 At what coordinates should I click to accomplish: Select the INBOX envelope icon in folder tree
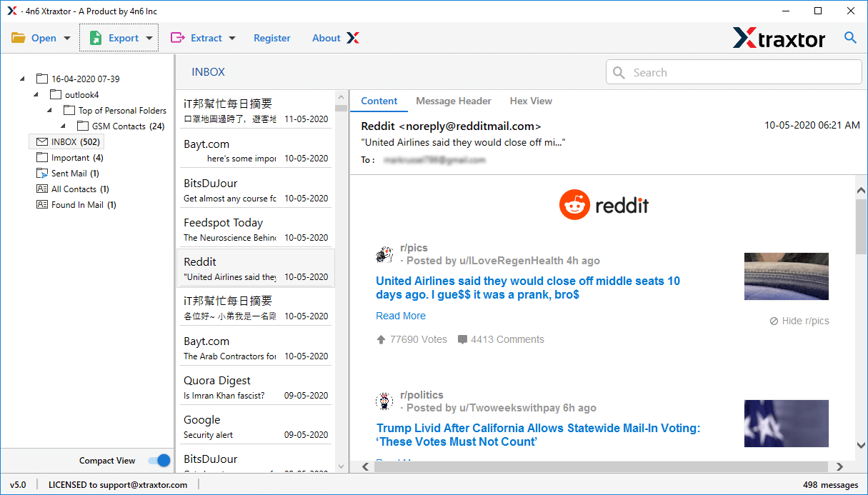click(42, 142)
